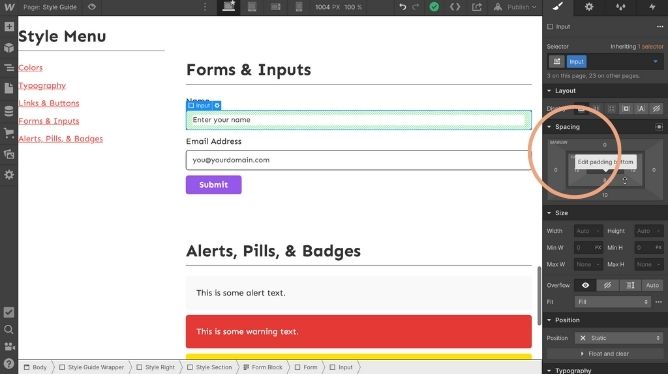Switch to the mobile landscape breakpoint
Viewport: 668px width, 374px height.
pos(276,7)
